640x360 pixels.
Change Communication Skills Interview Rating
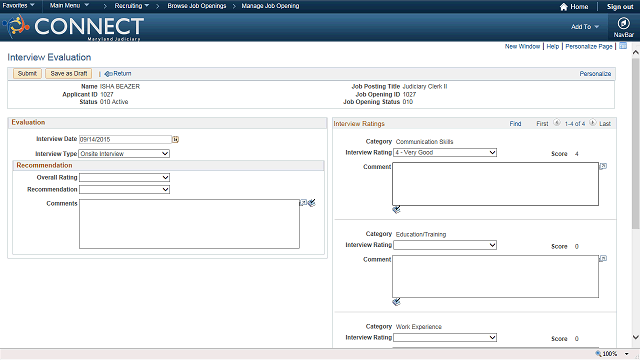tap(445, 153)
